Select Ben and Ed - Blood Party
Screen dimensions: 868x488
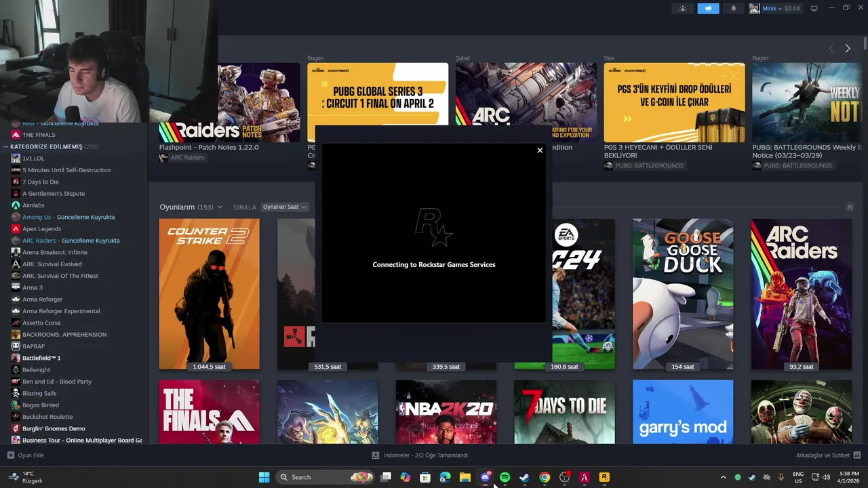pos(57,382)
